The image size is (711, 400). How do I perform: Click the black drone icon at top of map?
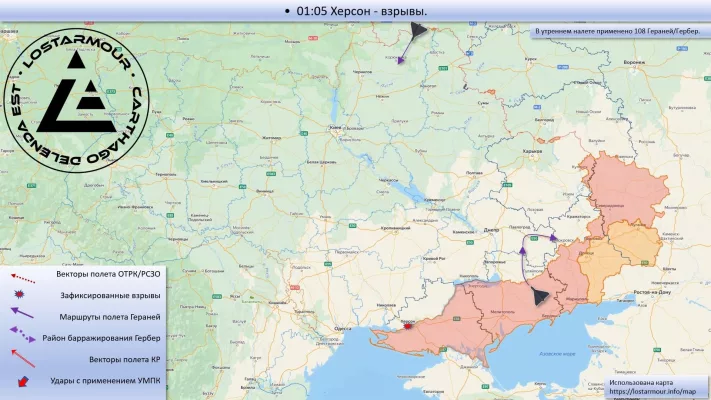point(416,32)
